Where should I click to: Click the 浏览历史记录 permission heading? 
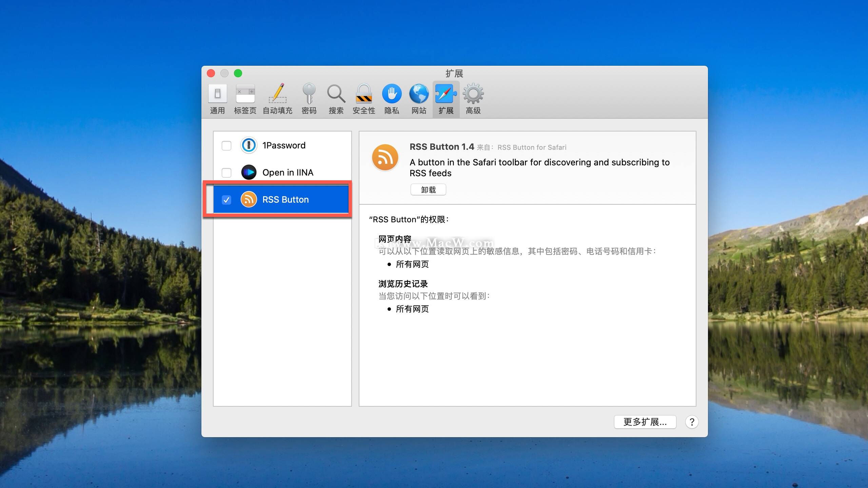click(x=403, y=284)
